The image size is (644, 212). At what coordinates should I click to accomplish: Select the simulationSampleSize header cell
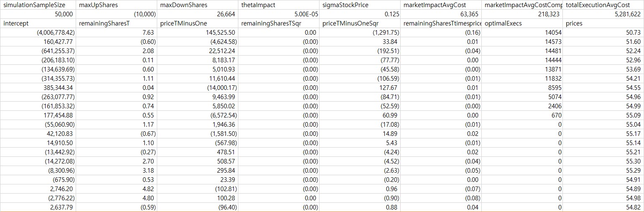pyautogui.click(x=38, y=5)
